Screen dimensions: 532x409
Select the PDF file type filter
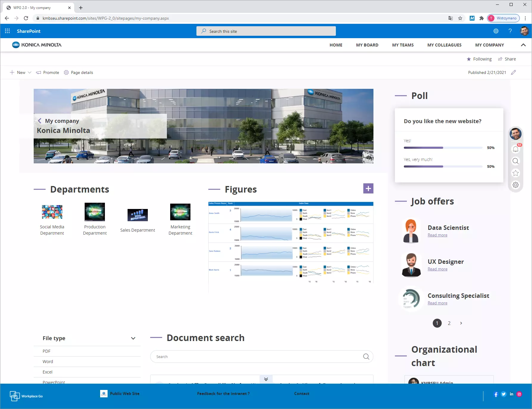pos(87,351)
